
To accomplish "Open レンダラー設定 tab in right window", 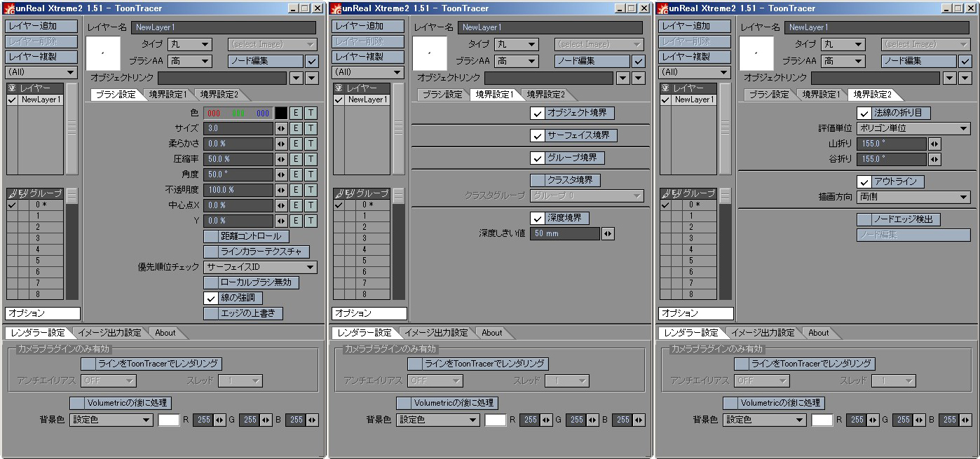I will point(690,333).
